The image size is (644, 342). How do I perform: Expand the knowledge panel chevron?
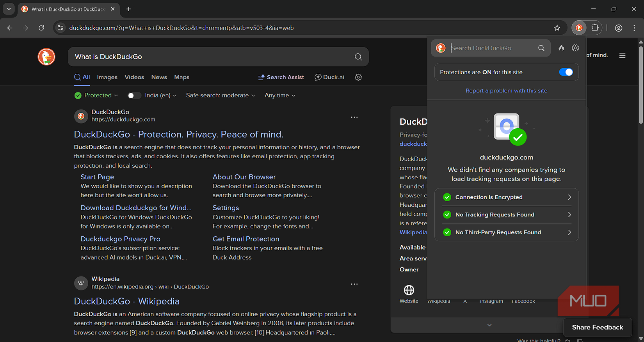(x=489, y=325)
